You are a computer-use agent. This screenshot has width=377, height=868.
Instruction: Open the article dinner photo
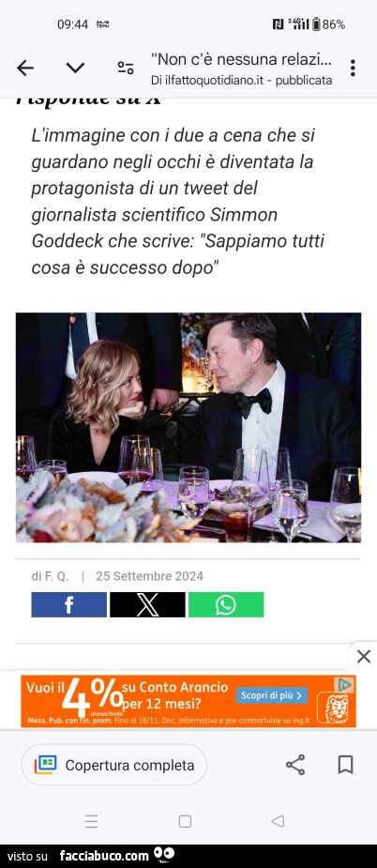click(188, 427)
